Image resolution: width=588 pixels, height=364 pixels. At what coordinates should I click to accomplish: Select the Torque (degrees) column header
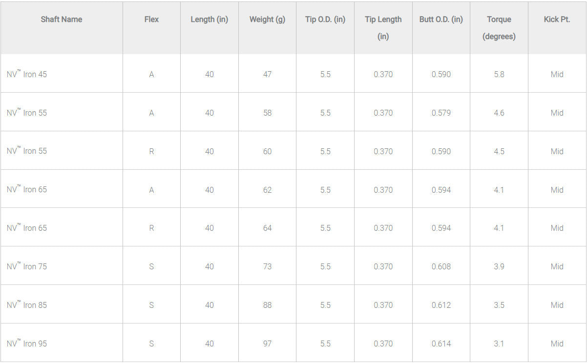coord(499,27)
